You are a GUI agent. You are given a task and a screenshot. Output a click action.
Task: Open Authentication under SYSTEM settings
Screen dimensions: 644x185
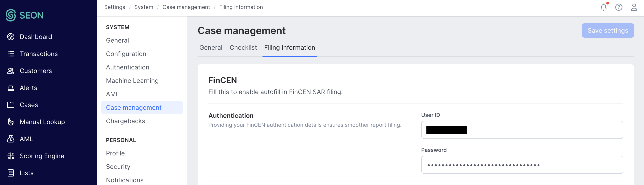(x=128, y=67)
